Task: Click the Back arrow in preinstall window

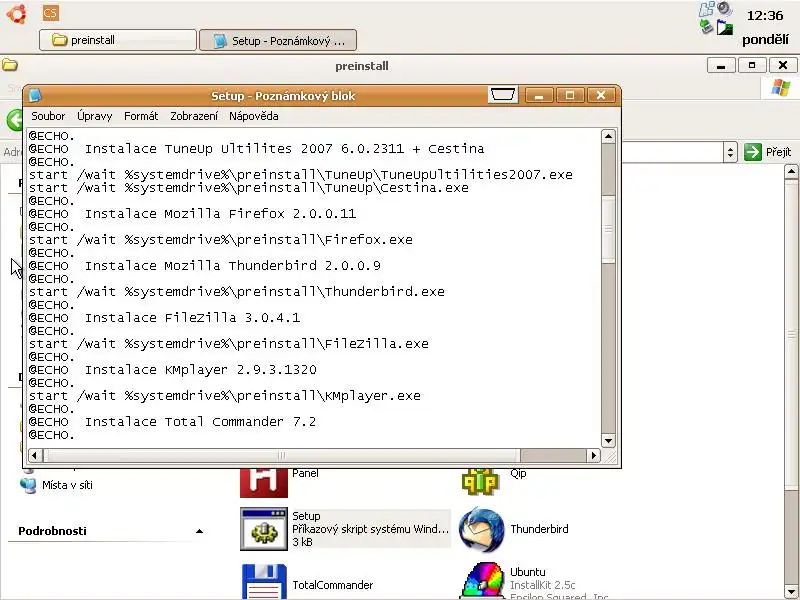Action: coord(14,120)
